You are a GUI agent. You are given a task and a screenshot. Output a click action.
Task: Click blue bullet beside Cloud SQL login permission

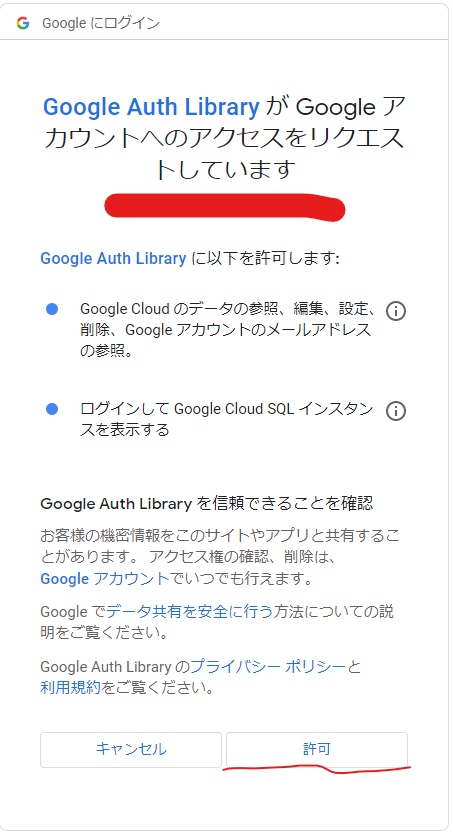52,409
